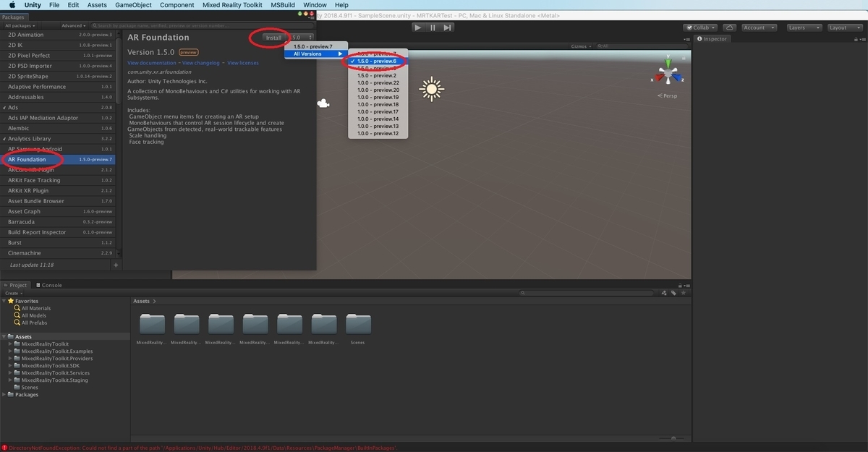
Task: Open the Mixed Reality Toolkit menu
Action: point(231,5)
